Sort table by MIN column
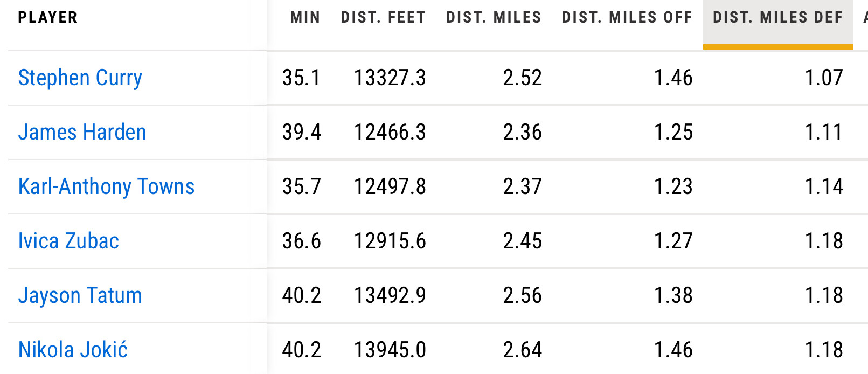868x374 pixels. coord(305,18)
